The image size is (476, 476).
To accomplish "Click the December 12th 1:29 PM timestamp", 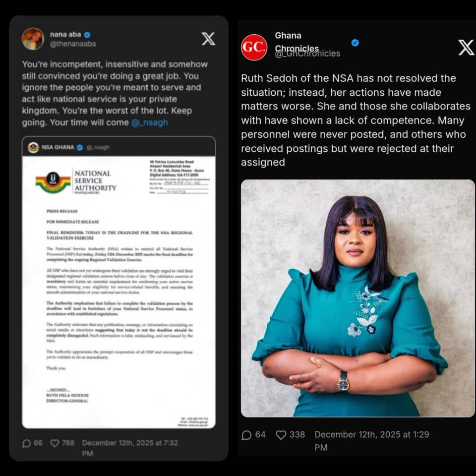I will [x=372, y=441].
